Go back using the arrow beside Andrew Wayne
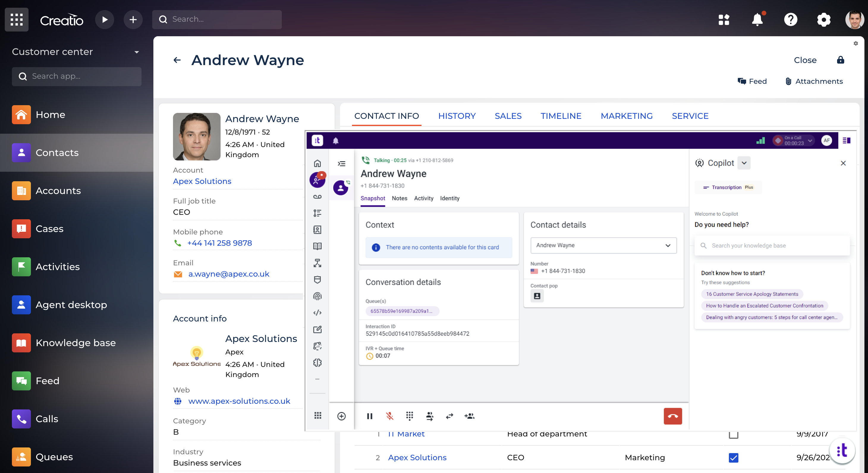The width and height of the screenshot is (868, 473). pos(177,60)
